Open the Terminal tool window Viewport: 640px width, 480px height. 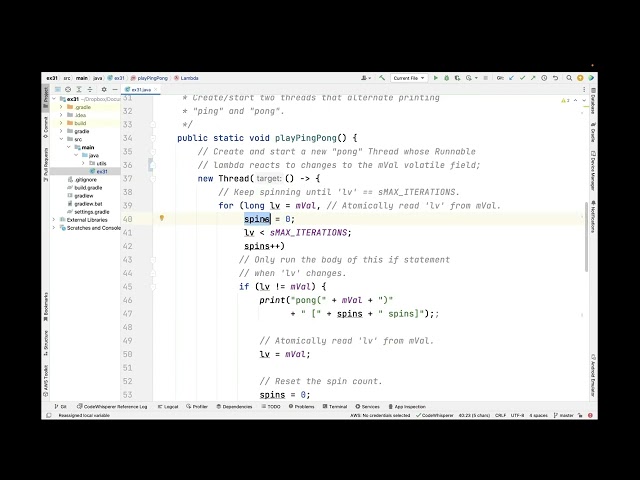335,407
